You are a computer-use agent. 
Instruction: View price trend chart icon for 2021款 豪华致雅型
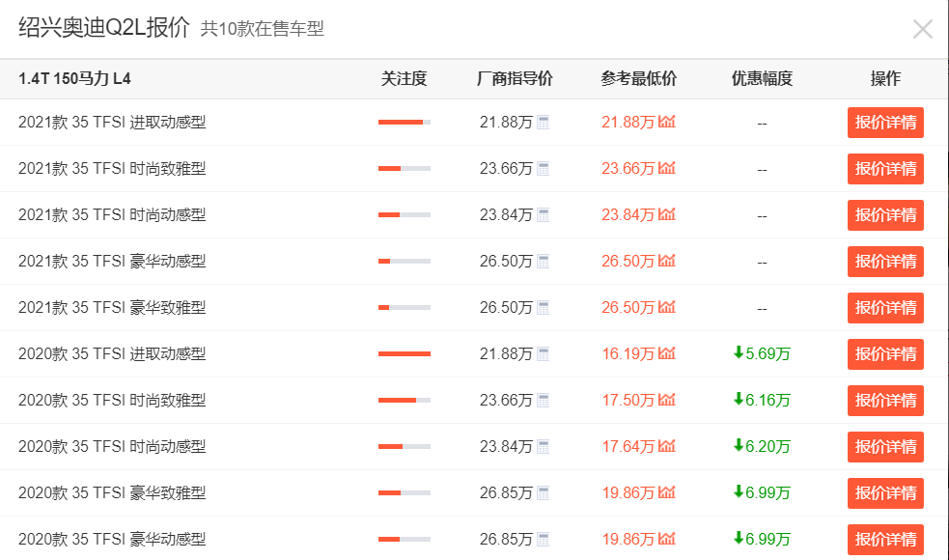coord(667,307)
